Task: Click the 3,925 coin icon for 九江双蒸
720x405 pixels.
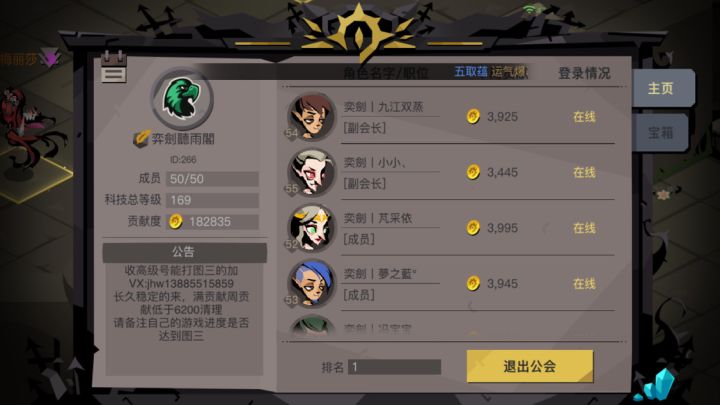Action: click(472, 117)
